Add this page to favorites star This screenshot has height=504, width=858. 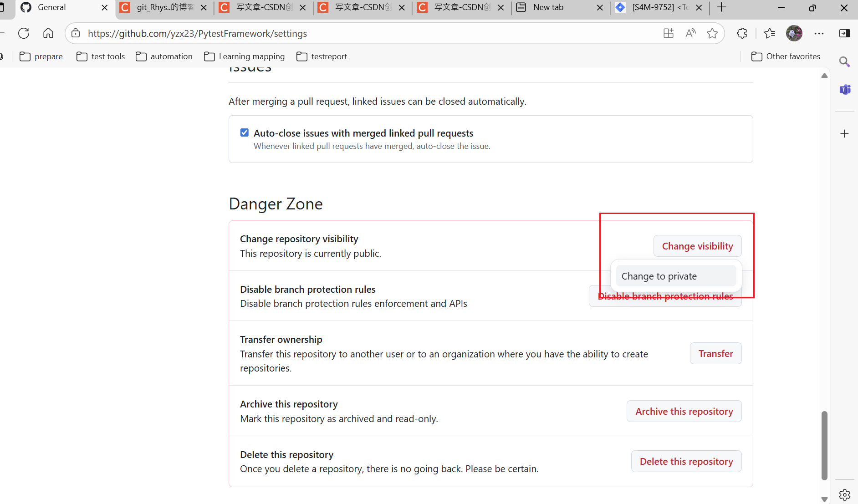(712, 33)
